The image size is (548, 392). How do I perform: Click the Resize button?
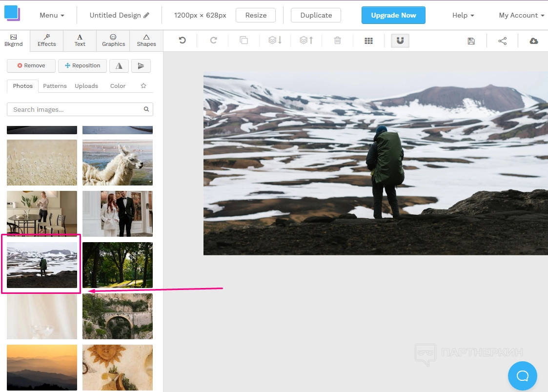pos(256,15)
